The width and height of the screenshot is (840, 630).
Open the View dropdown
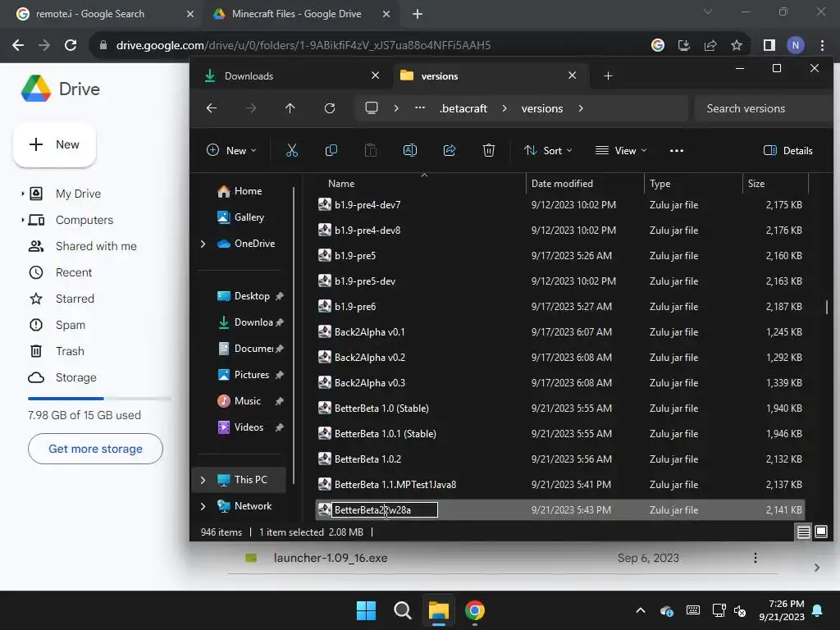point(621,151)
